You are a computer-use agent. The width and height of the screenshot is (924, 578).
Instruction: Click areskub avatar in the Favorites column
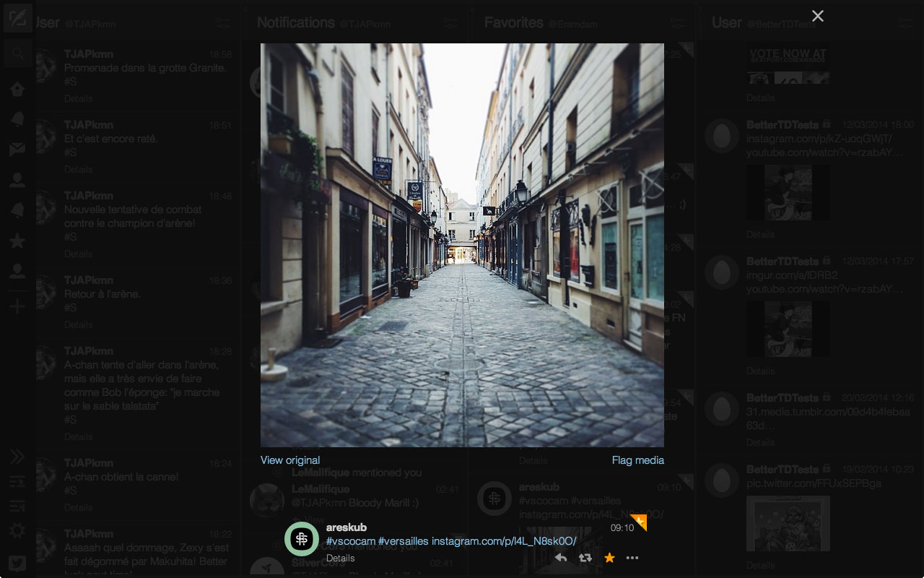pos(494,499)
